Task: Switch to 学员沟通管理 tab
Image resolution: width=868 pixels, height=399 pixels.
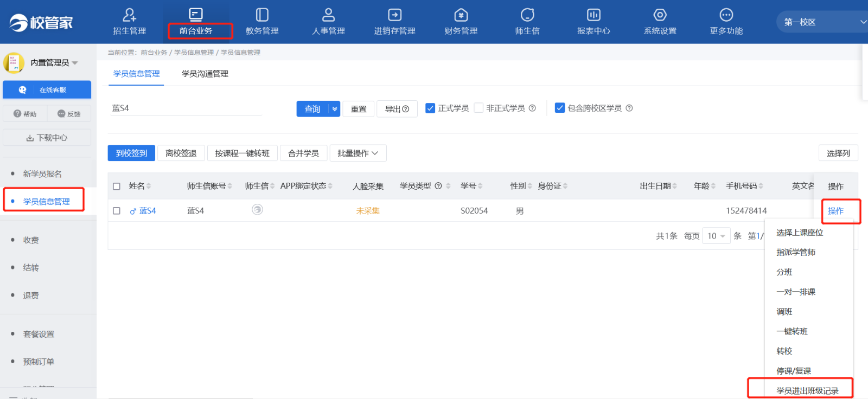Action: [x=205, y=74]
